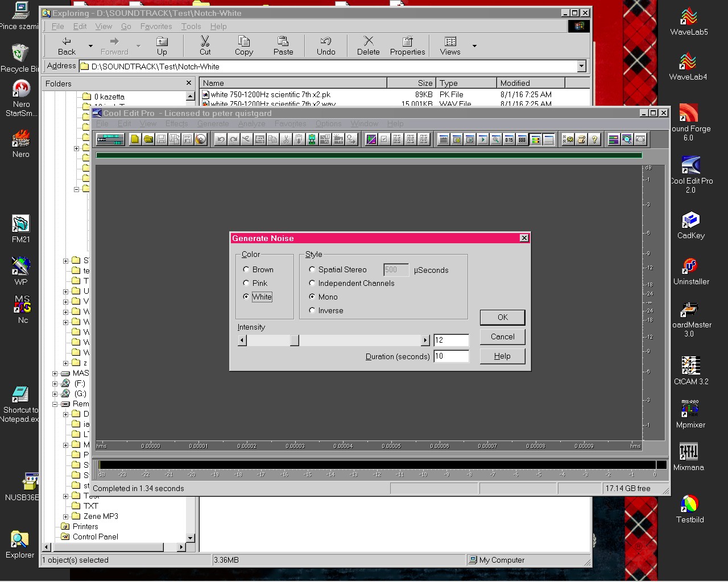Click Explorer's Cut toolbar button
This screenshot has height=582, width=728.
205,45
